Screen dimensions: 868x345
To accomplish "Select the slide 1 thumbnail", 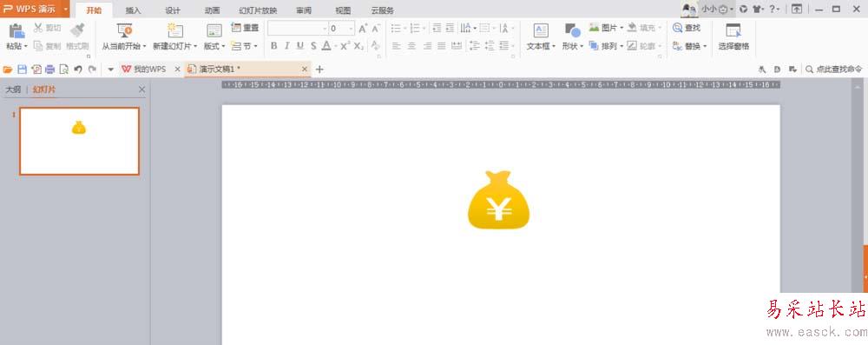I will [79, 142].
